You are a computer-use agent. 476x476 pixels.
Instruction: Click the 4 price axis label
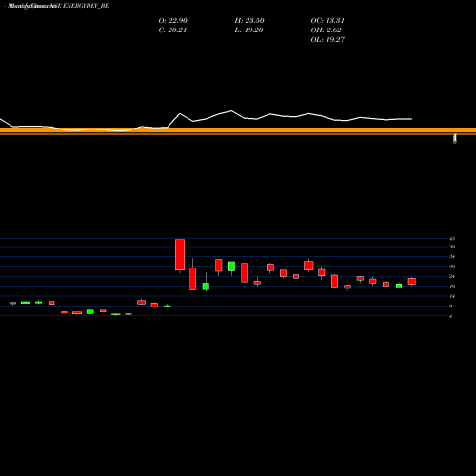point(451,316)
